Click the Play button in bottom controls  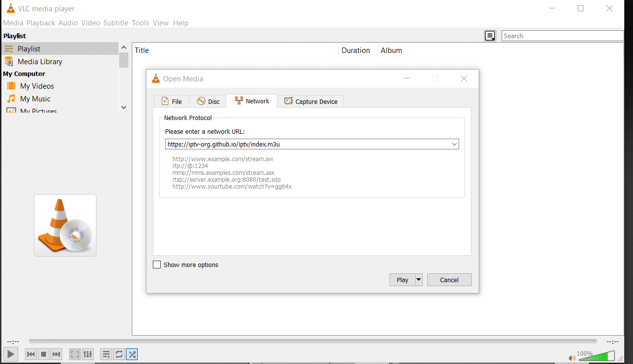click(x=11, y=354)
